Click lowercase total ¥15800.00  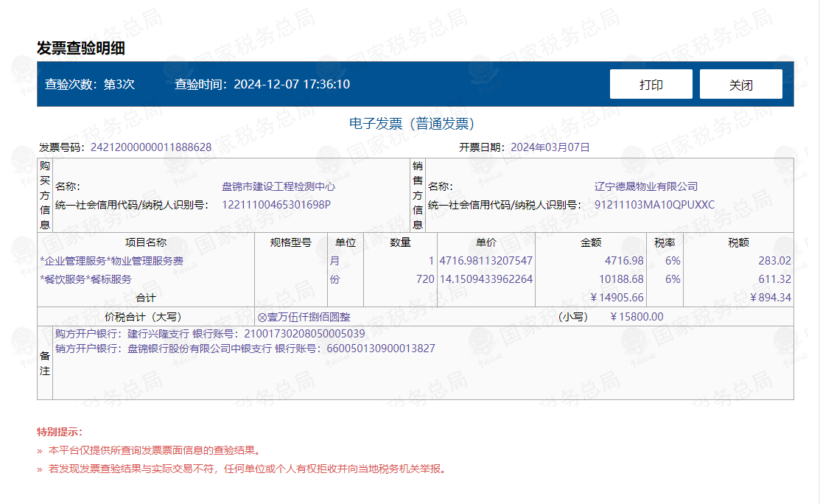point(637,317)
